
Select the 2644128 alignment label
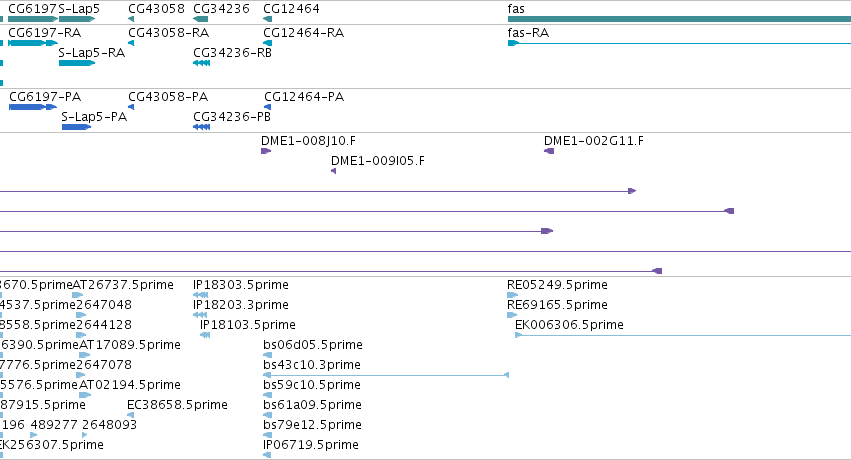coord(104,325)
